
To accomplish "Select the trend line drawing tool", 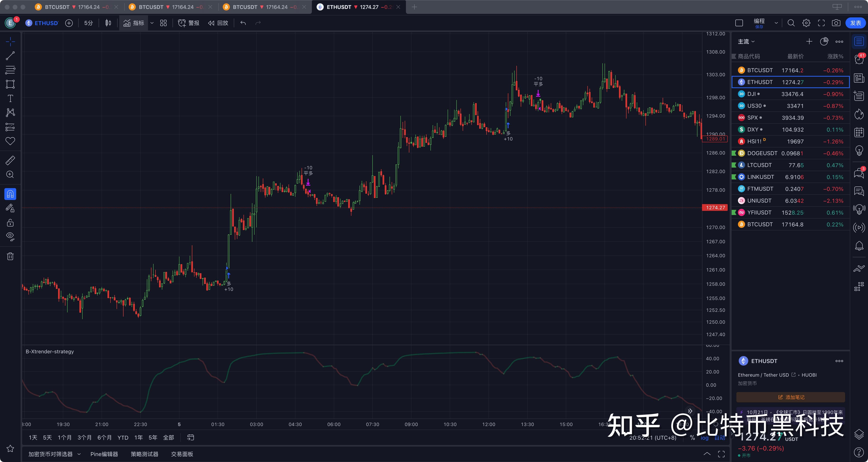I will [x=10, y=56].
